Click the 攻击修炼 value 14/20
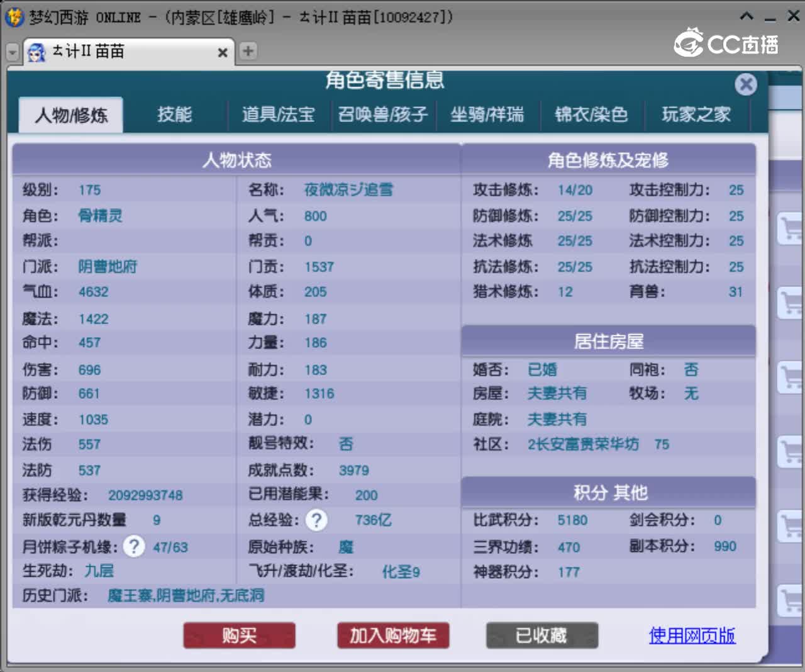The height and width of the screenshot is (672, 805). (x=575, y=190)
